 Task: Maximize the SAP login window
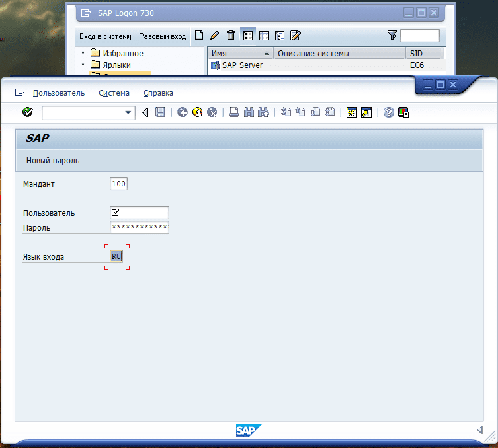pos(440,85)
